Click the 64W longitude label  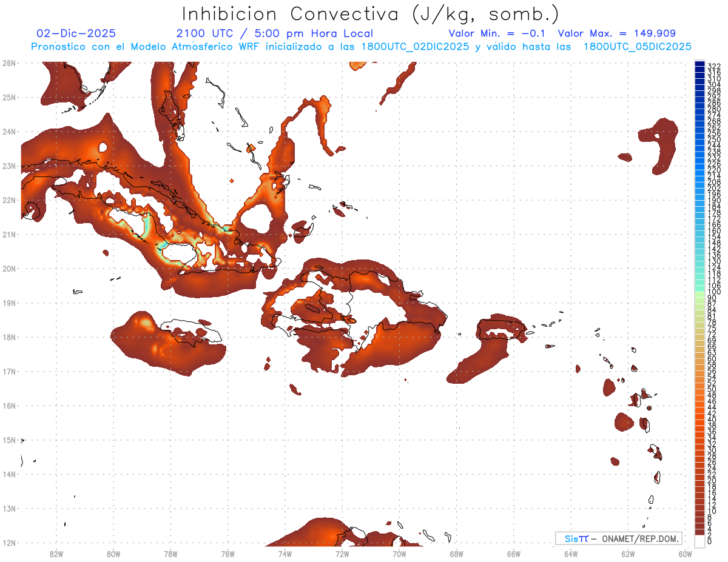tap(571, 553)
